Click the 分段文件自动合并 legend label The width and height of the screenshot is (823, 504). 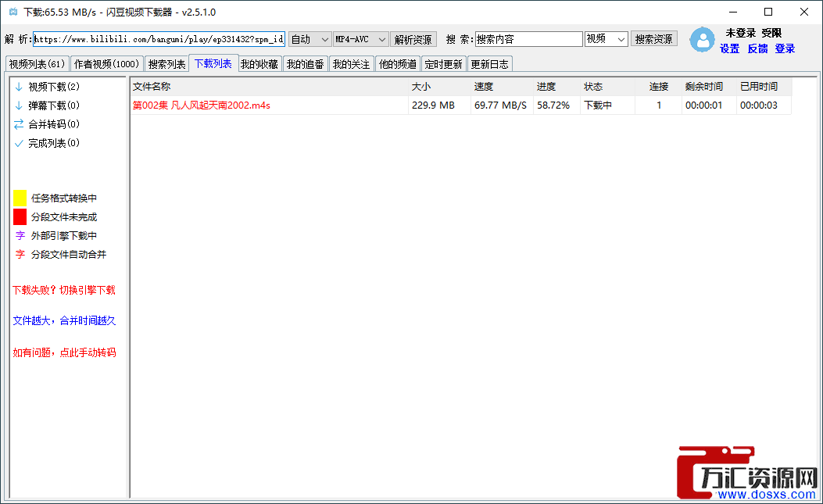tap(69, 255)
